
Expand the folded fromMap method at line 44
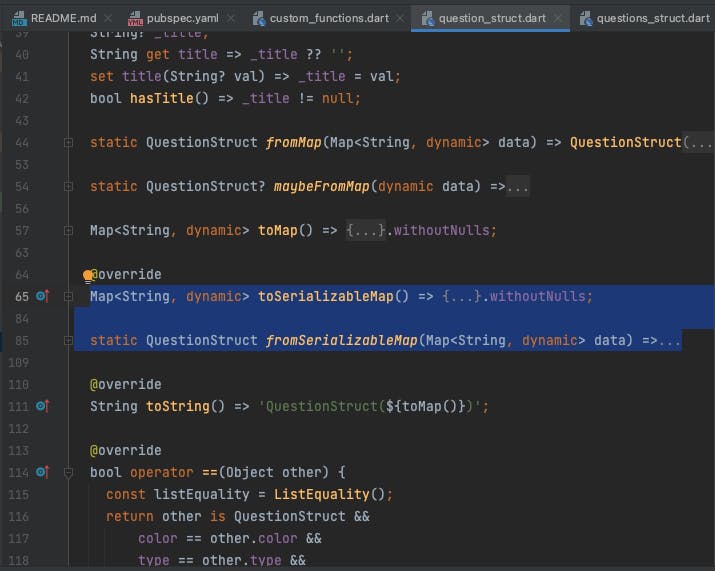[68, 143]
